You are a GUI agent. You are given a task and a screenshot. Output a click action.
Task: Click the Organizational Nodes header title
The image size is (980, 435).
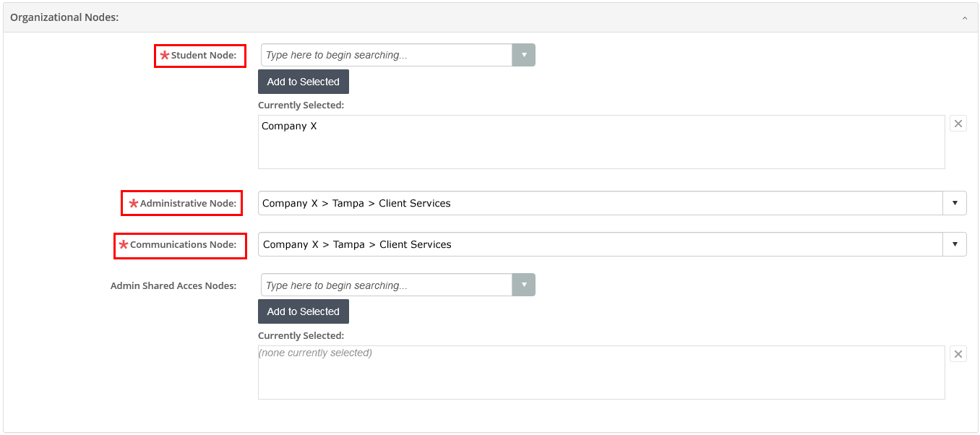(64, 17)
